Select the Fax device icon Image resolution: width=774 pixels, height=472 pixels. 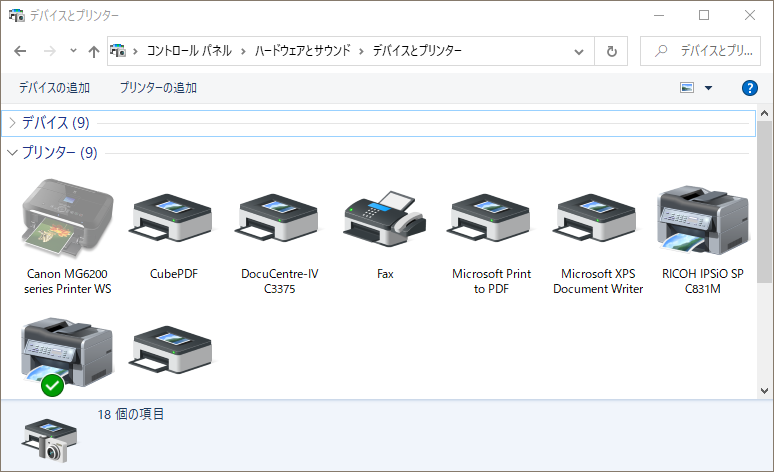(x=385, y=218)
